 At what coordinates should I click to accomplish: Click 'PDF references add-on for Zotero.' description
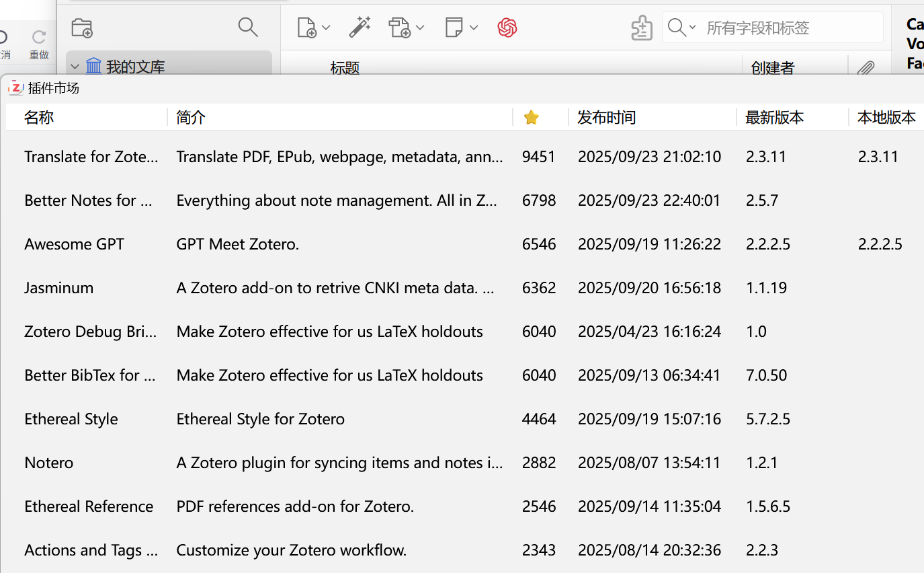295,506
